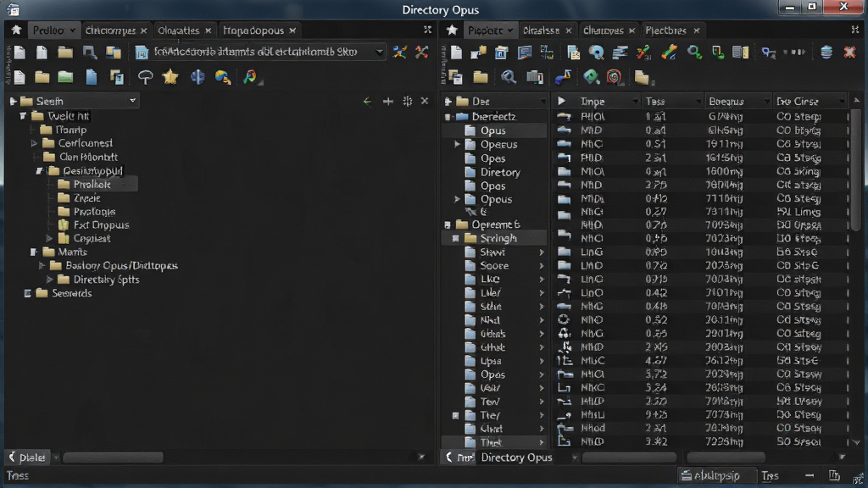Screen dimensions: 868x488
Task: Click the dark monitor icon in left toolbar
Action: [89, 53]
